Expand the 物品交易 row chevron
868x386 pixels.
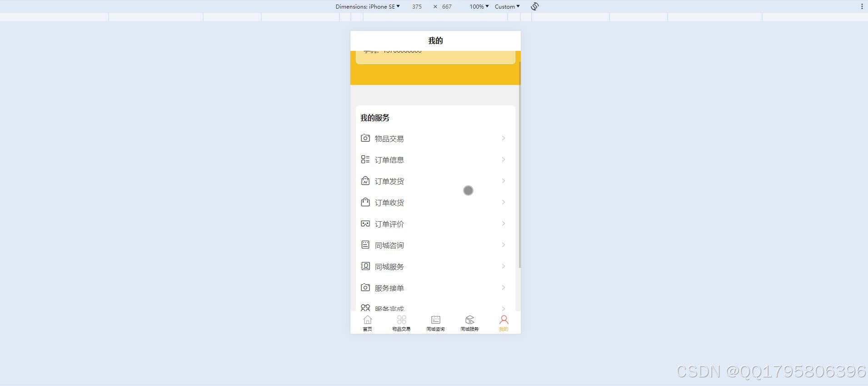pyautogui.click(x=504, y=138)
